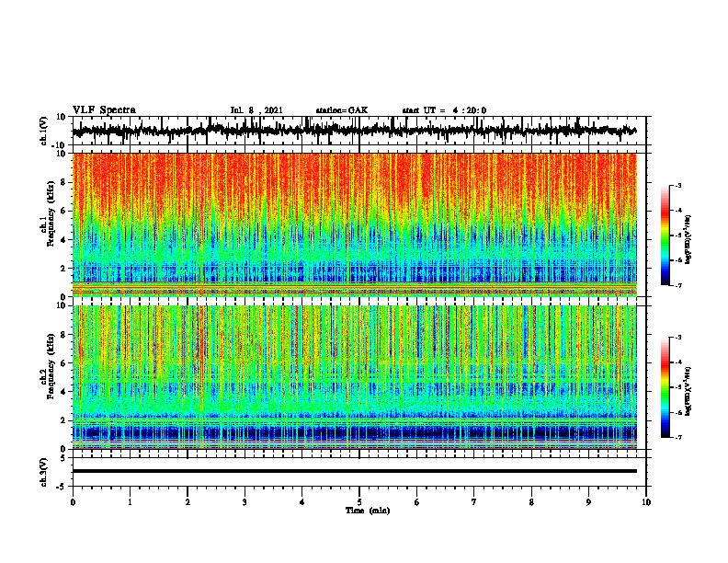Click the '-3' label on ch.1 colorbar
This screenshot has width=728, height=563.
point(677,186)
